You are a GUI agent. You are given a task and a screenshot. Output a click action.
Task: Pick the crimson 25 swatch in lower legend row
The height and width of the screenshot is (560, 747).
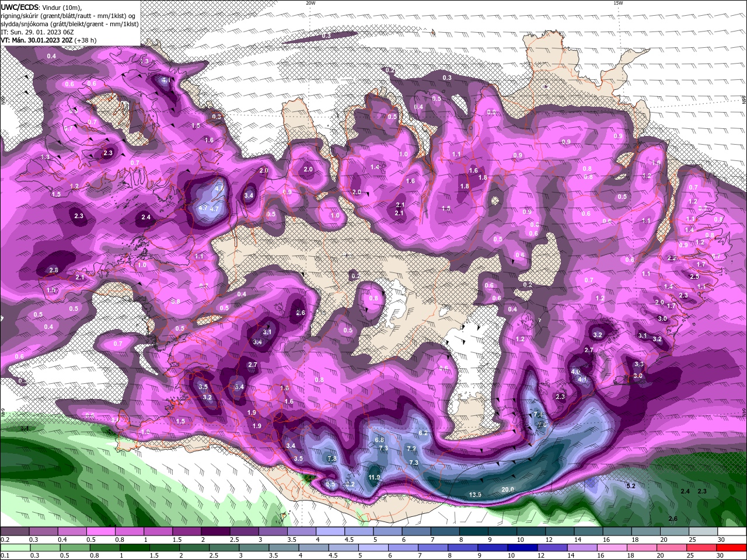coord(702,548)
